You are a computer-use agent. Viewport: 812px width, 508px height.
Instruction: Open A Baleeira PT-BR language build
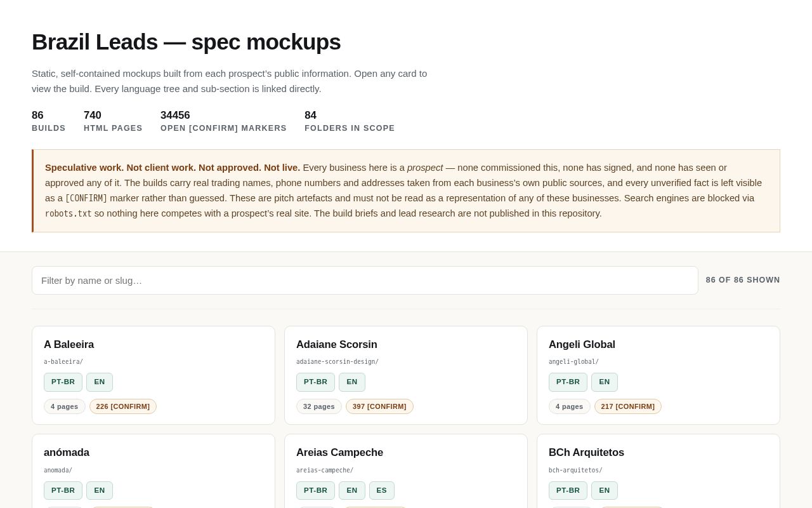[x=63, y=382]
